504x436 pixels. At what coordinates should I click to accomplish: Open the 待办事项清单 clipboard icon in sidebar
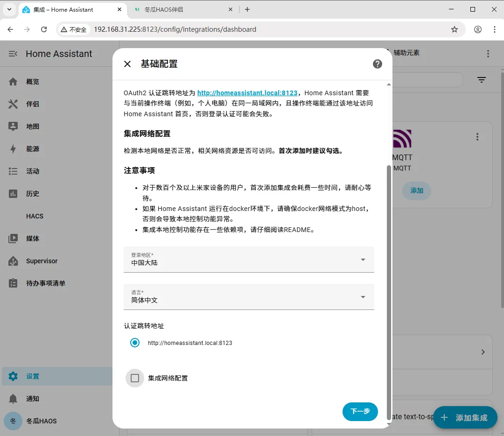(x=13, y=283)
